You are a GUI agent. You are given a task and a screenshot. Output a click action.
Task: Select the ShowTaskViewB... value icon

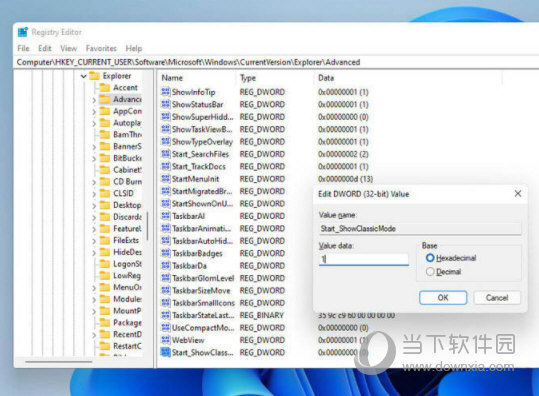tap(166, 129)
